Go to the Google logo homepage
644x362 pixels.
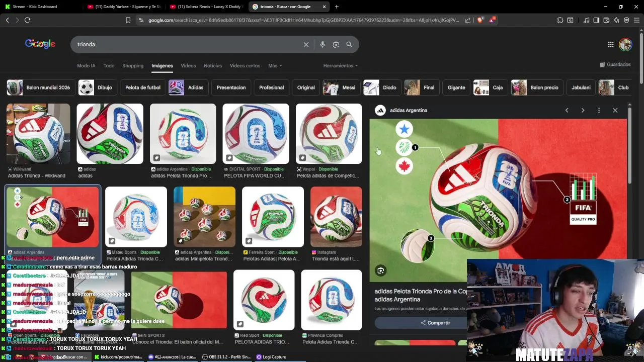point(40,44)
